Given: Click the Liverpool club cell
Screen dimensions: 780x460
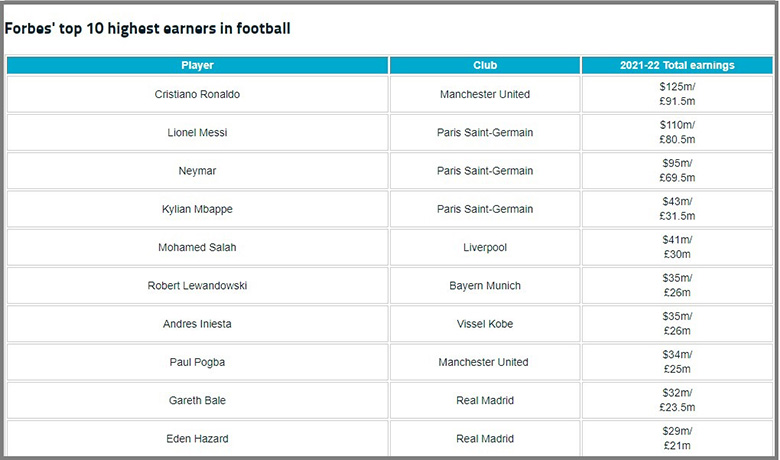Looking at the screenshot, I should click(x=485, y=247).
